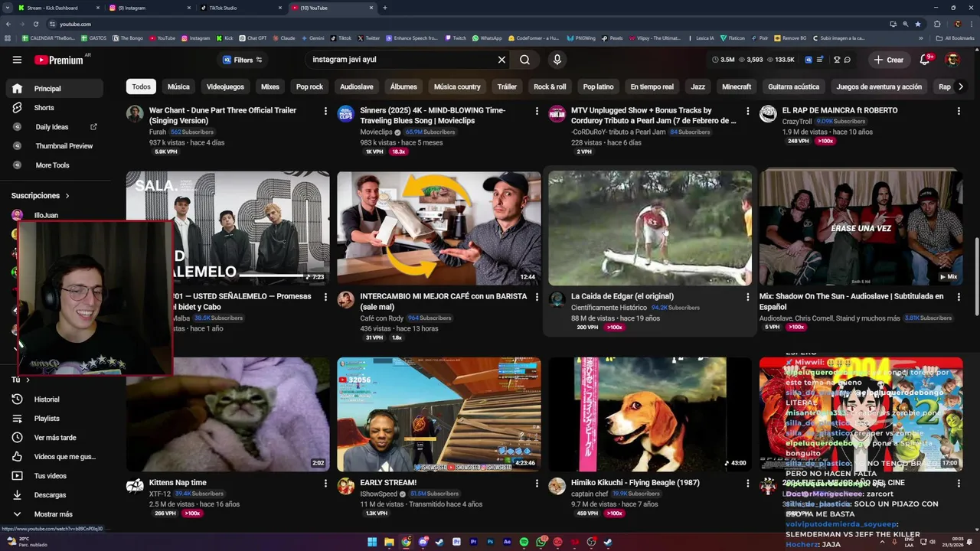Open captain chef channel avatar

(x=557, y=486)
